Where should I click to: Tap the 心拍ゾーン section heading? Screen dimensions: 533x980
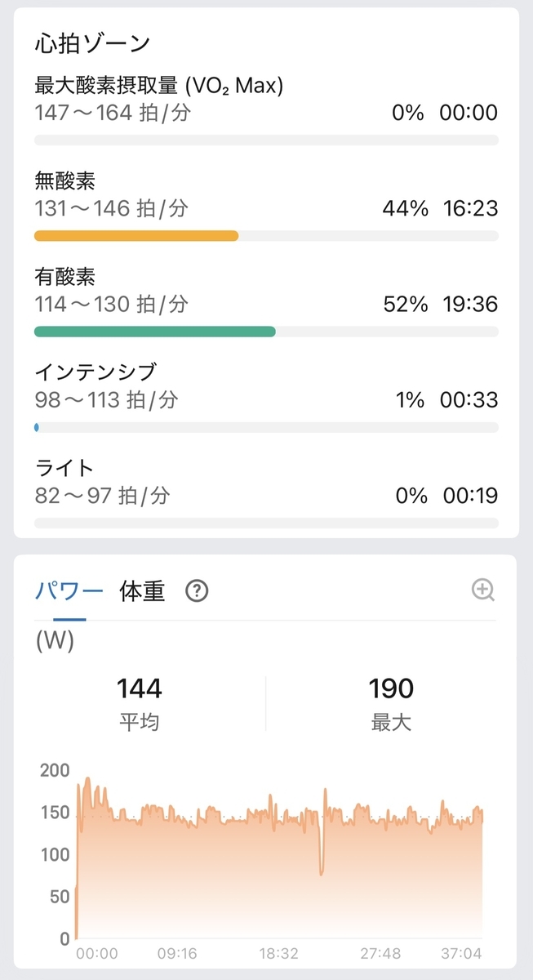[x=92, y=44]
